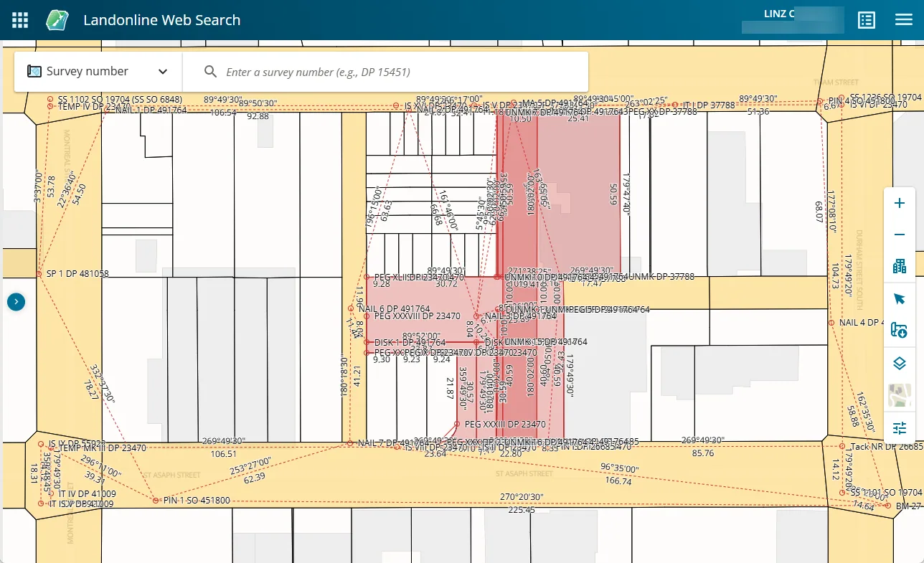Open the map layers panel

pos(900,364)
